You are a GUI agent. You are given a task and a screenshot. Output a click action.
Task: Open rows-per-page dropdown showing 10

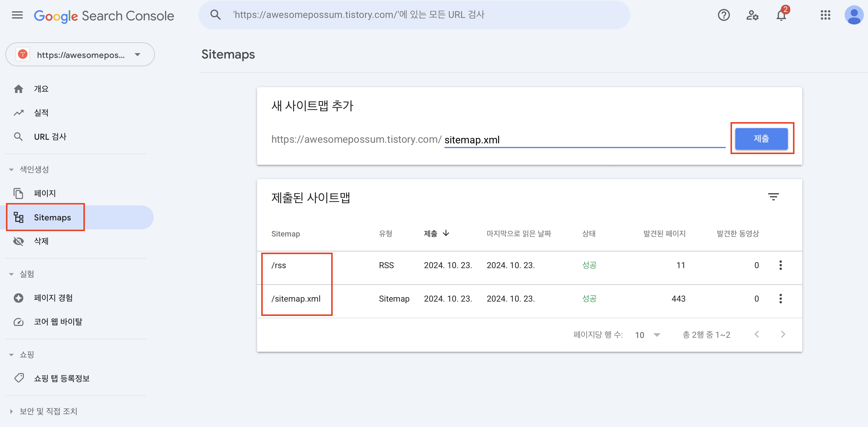[647, 335]
